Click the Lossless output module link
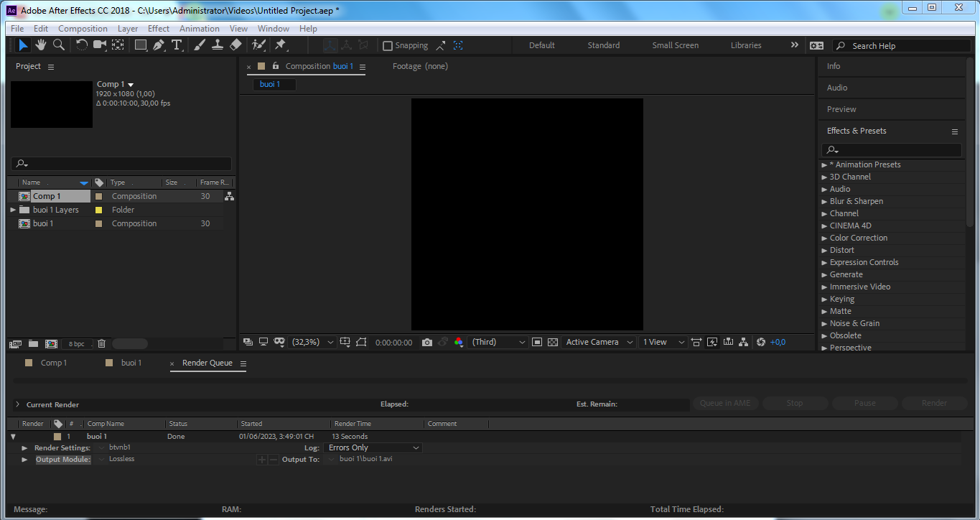 121,459
